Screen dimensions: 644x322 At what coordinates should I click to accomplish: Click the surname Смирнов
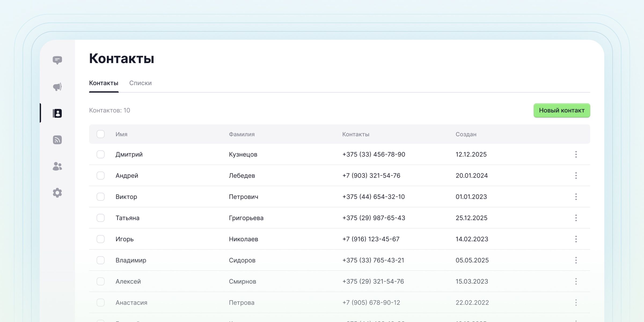tap(243, 281)
